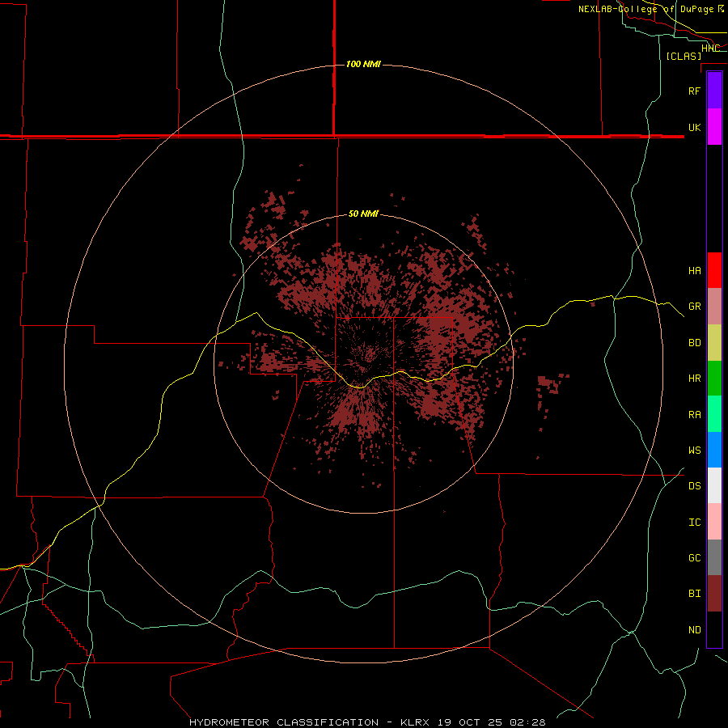Click the WS blue legend swatch

[714, 450]
